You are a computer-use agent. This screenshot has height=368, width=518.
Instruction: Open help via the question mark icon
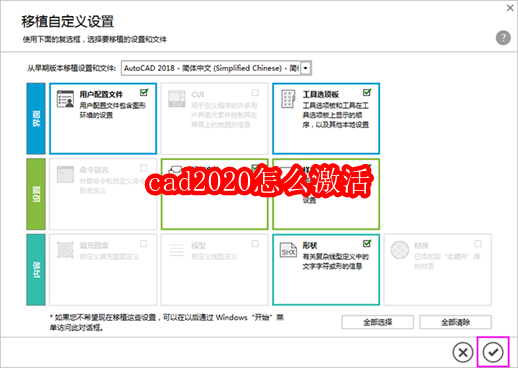503,38
